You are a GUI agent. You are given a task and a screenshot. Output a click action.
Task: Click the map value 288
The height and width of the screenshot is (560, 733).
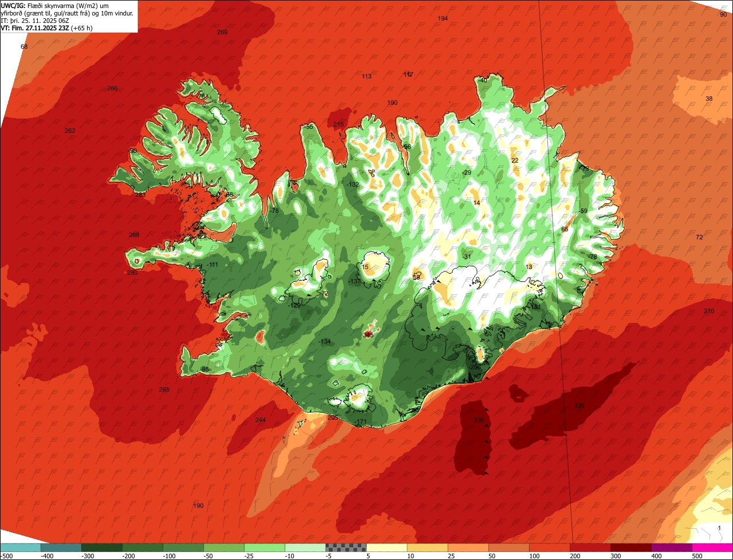tap(134, 235)
